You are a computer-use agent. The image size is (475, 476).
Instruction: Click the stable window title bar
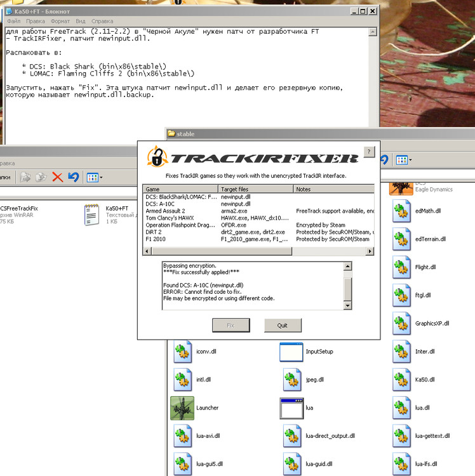321,134
